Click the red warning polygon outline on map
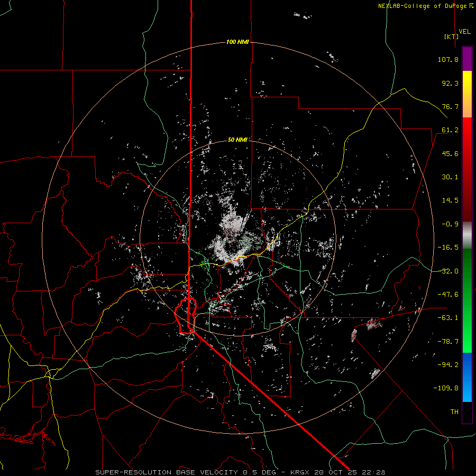This screenshot has width=476, height=476. pos(186,316)
